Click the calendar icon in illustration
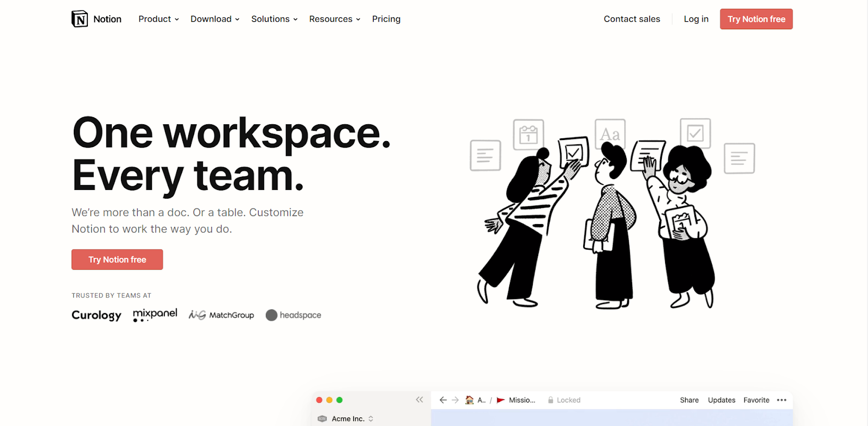 coord(528,134)
